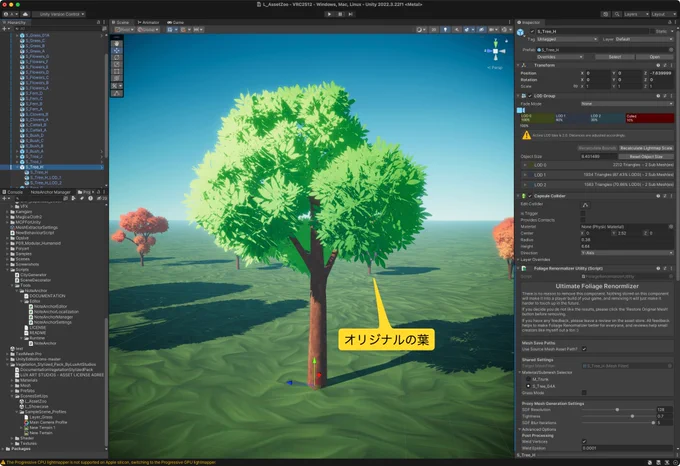
Task: Select the Scale tool
Action: click(x=116, y=64)
